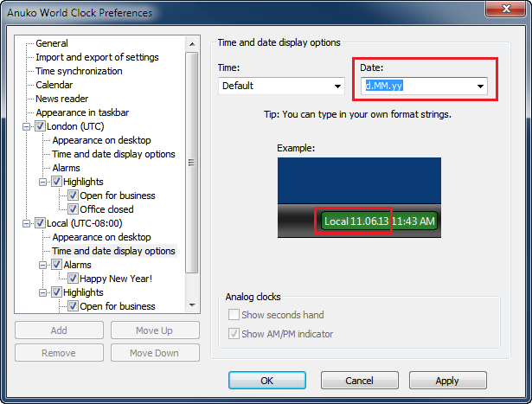The width and height of the screenshot is (532, 404).
Task: Toggle London's Open for business checkbox
Action: pyautogui.click(x=73, y=196)
